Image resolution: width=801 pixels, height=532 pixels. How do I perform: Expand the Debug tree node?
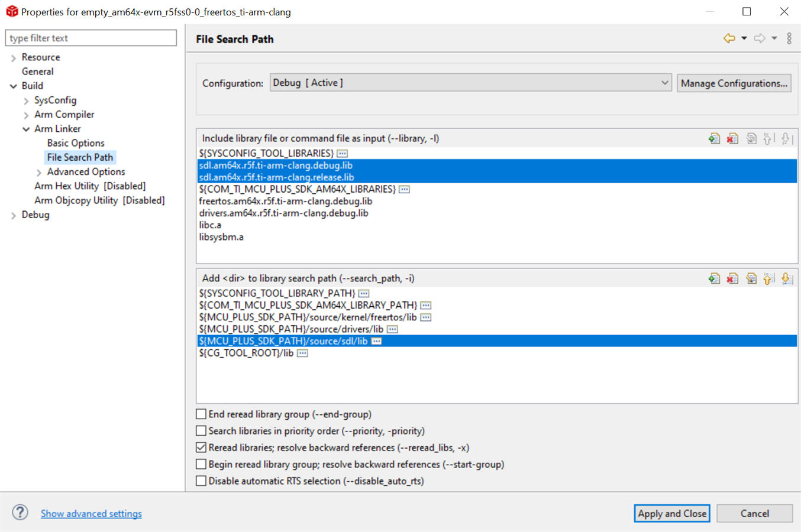(13, 216)
